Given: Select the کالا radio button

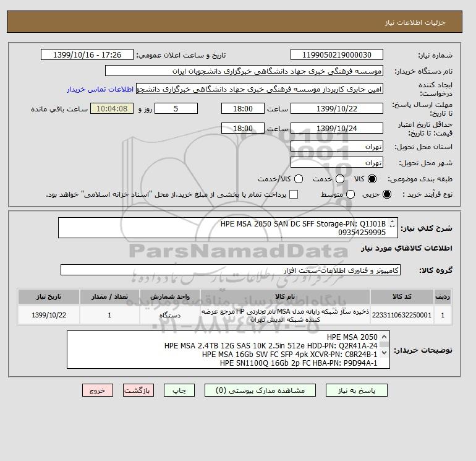Looking at the screenshot, I should click(372, 179).
